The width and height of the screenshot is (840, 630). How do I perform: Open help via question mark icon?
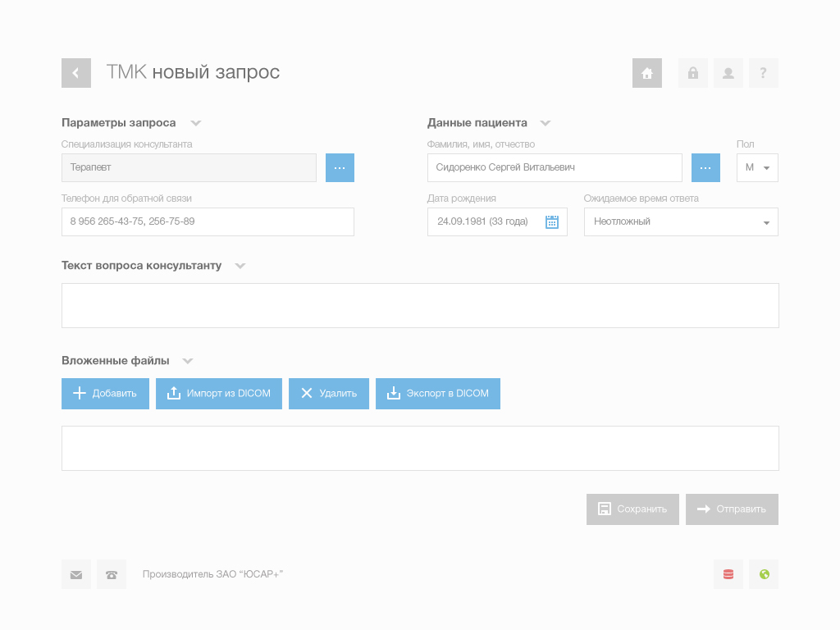763,73
